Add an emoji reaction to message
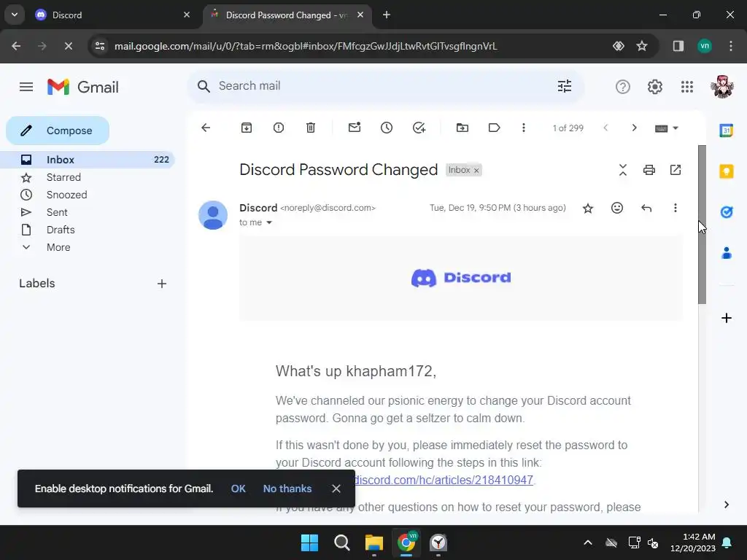Screen dimensions: 747x560 click(x=617, y=208)
